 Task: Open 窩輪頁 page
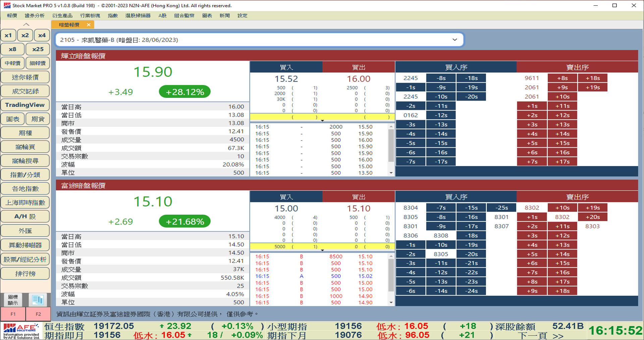(x=25, y=147)
